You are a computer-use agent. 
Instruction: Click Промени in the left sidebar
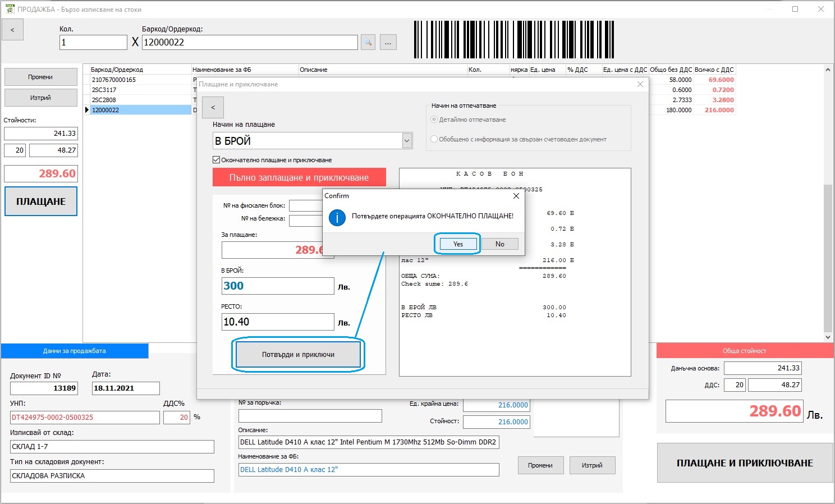[x=41, y=77]
